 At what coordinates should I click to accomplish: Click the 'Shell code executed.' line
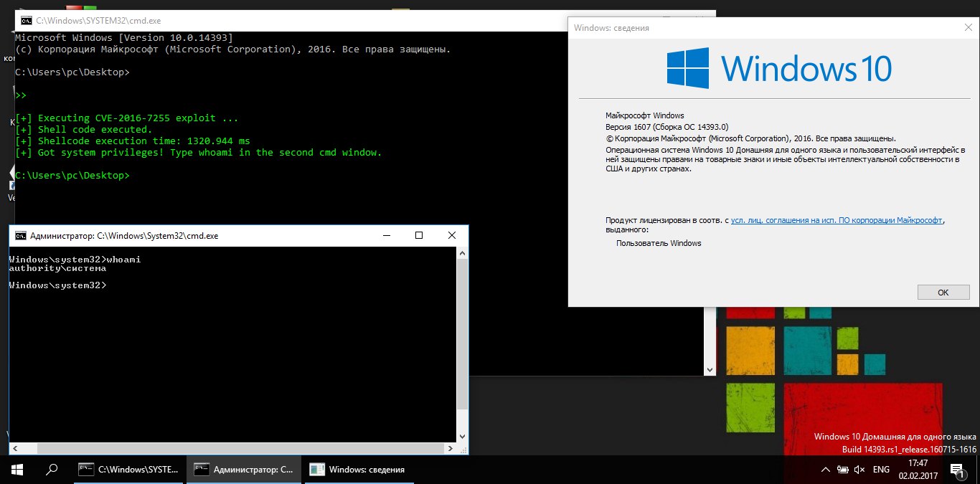tap(84, 130)
